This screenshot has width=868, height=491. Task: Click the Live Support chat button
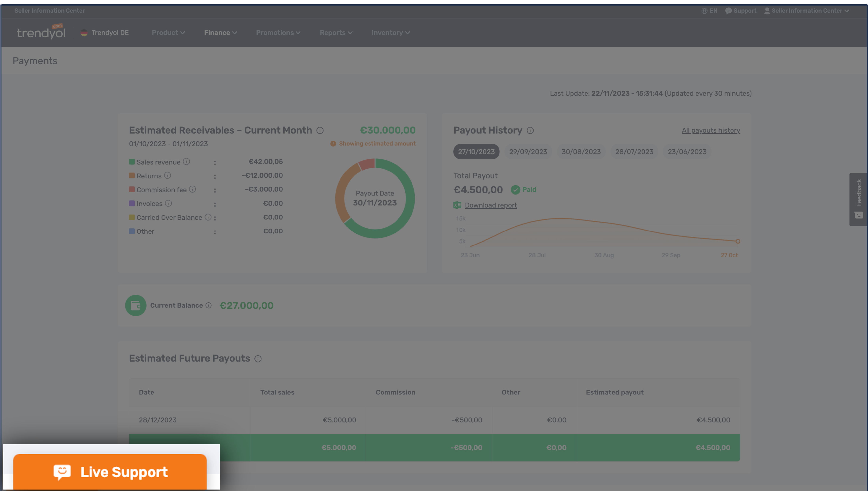click(109, 471)
